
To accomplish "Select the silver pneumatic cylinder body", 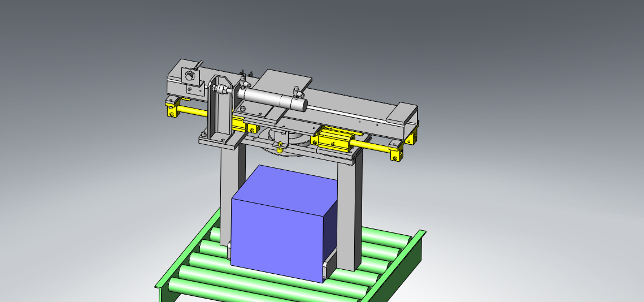I will click(272, 99).
